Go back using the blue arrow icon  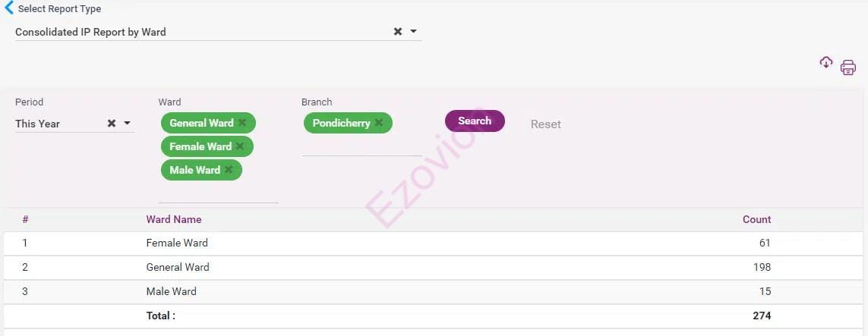8,8
